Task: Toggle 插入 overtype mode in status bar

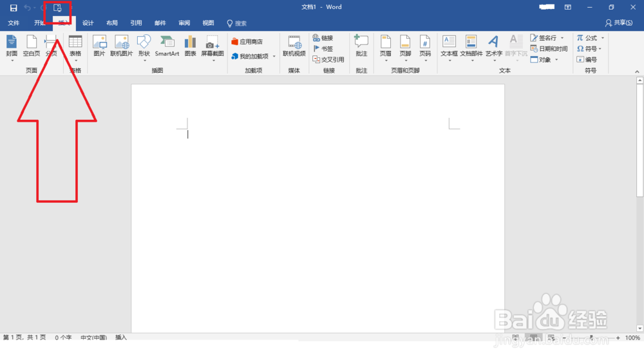Action: click(121, 338)
